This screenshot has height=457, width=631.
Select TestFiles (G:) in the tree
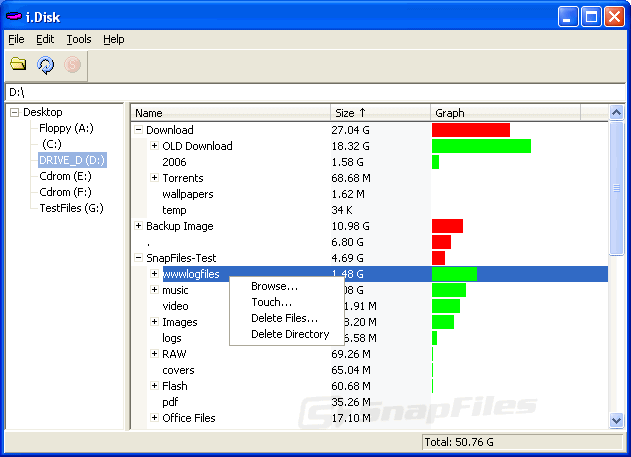[x=71, y=208]
